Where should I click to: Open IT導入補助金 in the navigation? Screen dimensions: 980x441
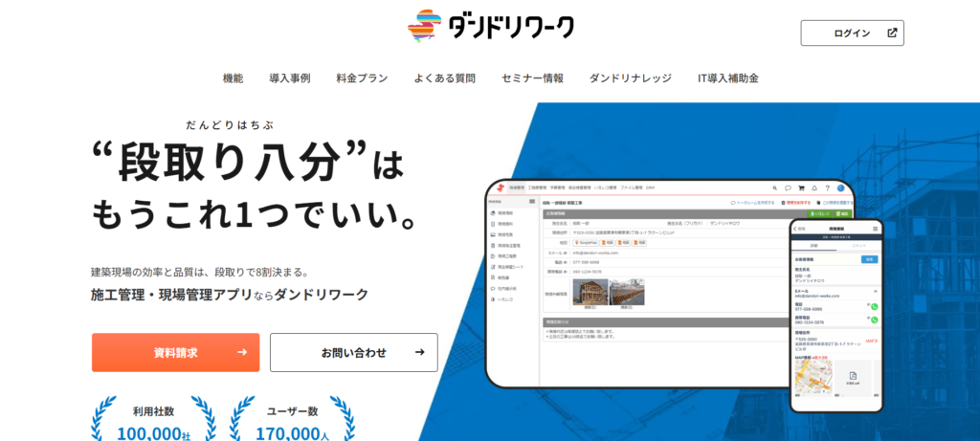tap(728, 78)
